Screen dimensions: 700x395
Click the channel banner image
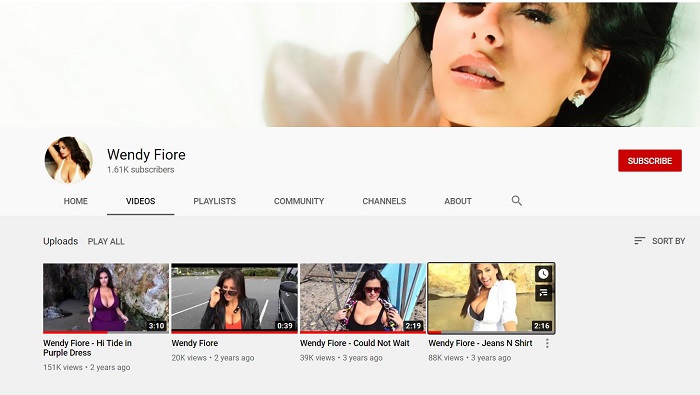tap(350, 64)
